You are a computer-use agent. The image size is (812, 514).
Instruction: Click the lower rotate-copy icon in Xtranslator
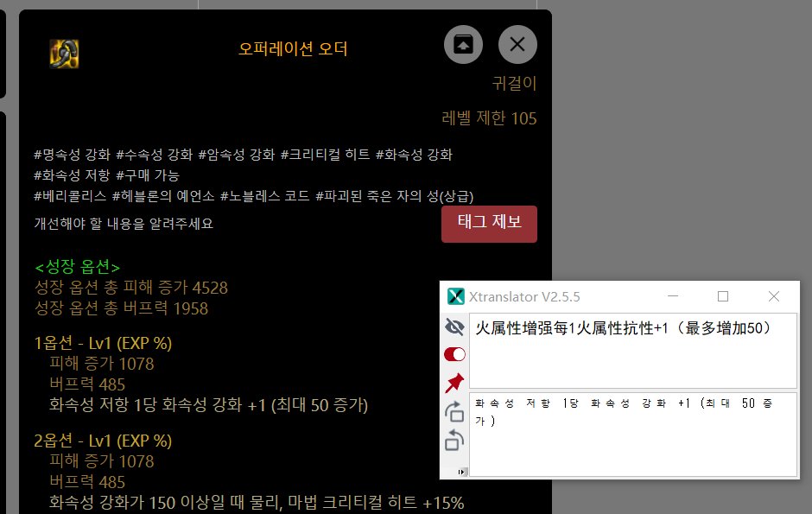[454, 441]
